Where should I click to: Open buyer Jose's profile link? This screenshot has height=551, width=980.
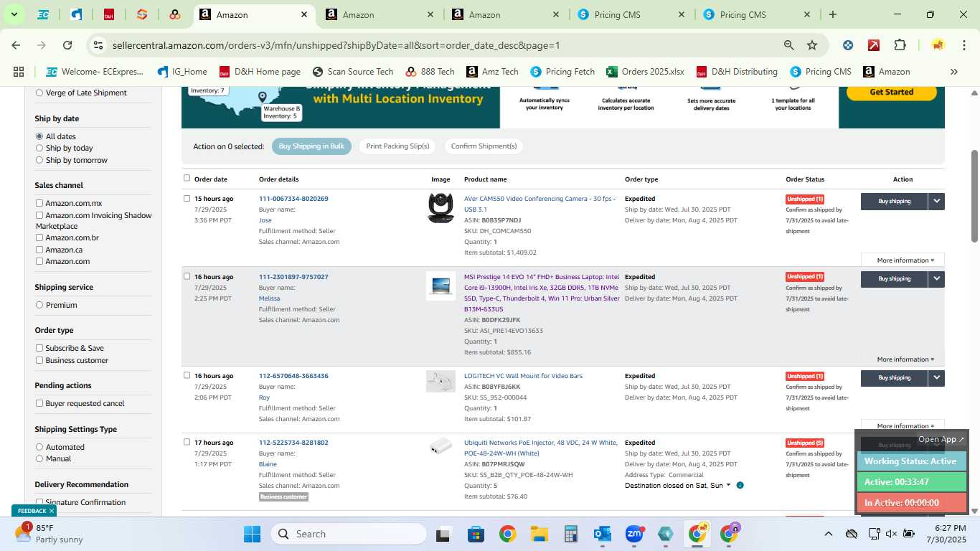point(265,220)
